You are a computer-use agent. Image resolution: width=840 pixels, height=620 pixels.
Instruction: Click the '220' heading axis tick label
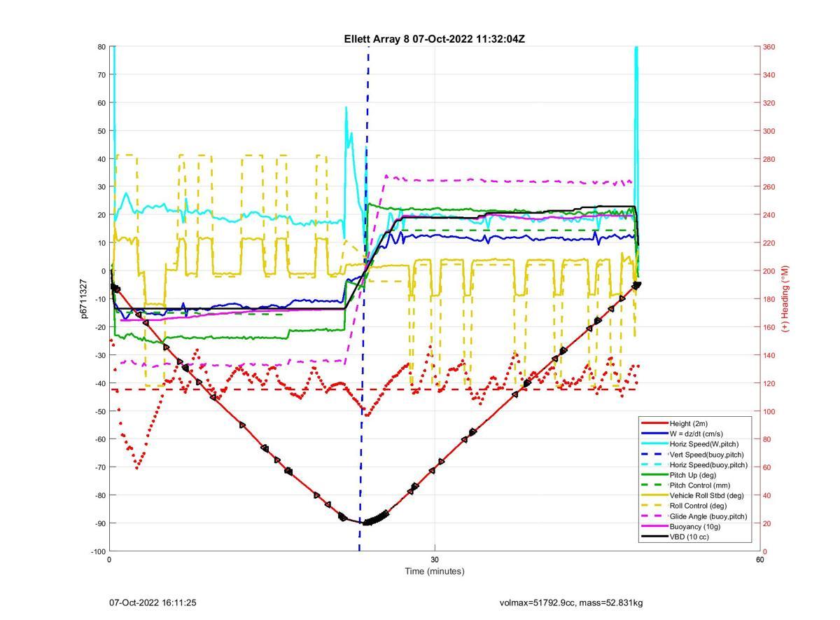point(769,243)
